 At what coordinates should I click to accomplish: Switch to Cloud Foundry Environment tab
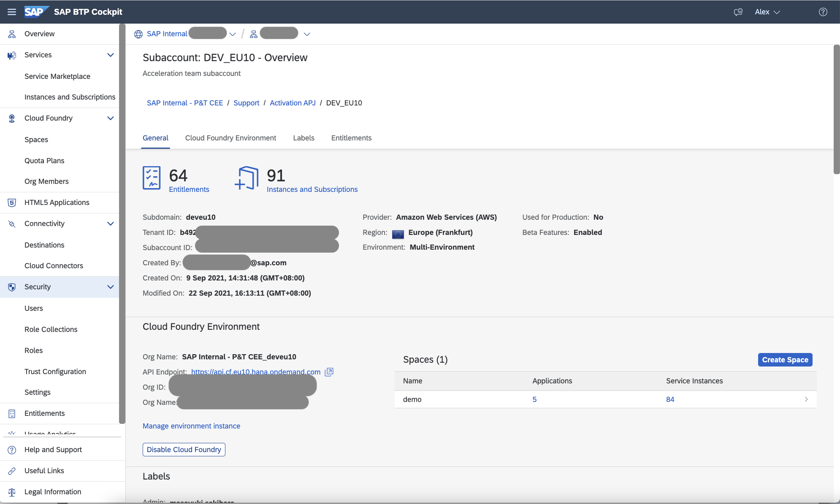click(x=230, y=138)
